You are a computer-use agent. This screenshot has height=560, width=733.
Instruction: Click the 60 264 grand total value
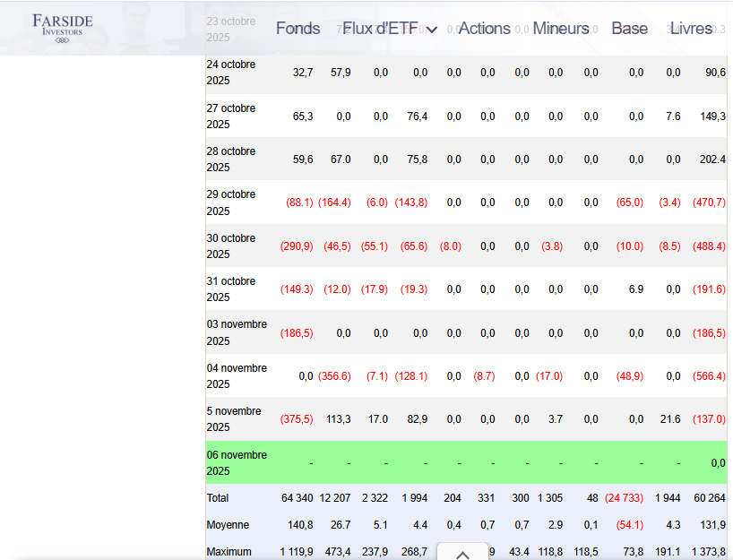tap(710, 498)
